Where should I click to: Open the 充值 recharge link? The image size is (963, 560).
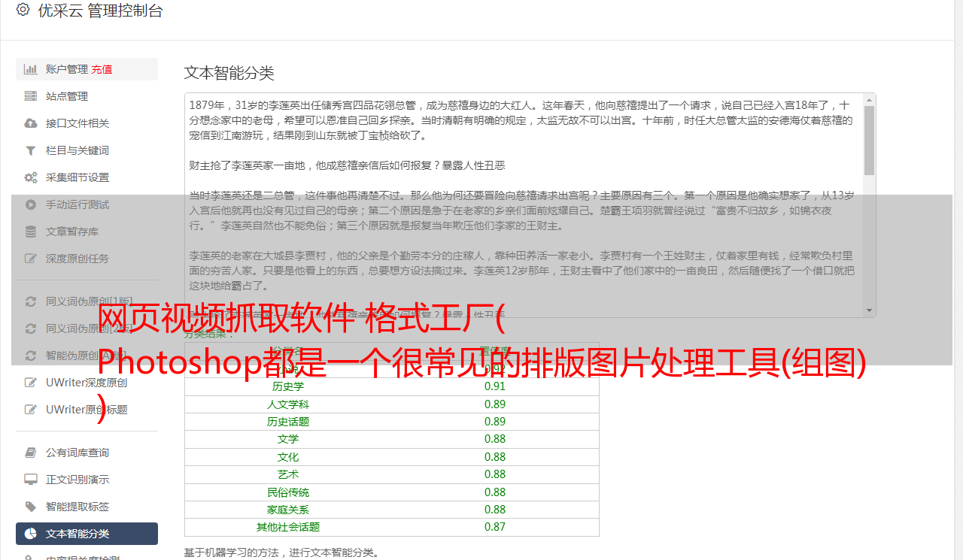pyautogui.click(x=102, y=69)
